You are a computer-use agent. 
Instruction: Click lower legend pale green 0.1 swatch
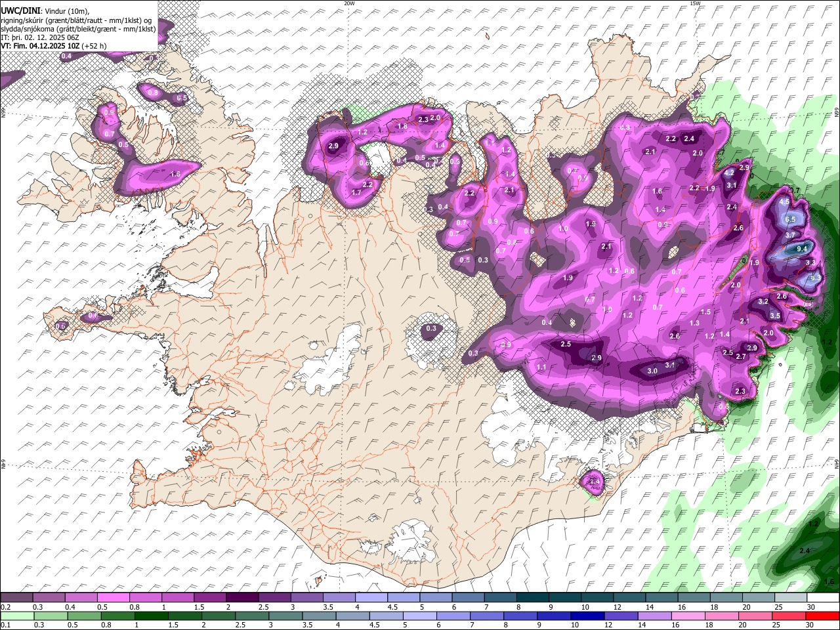pos(17,616)
